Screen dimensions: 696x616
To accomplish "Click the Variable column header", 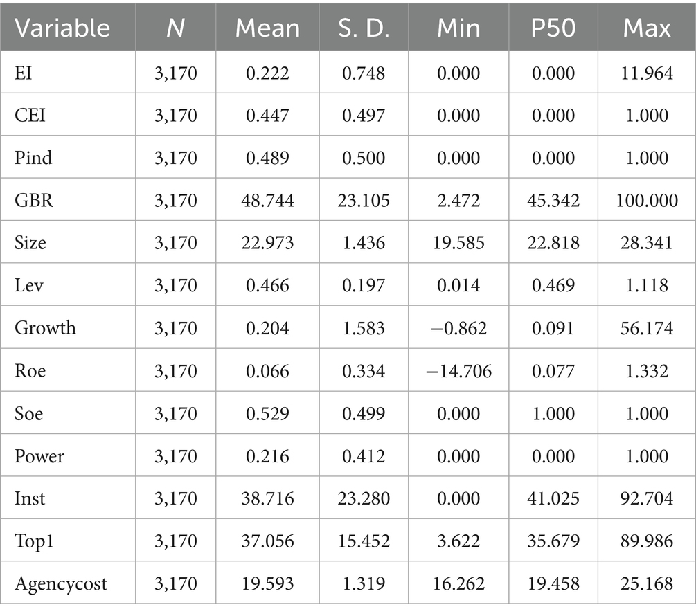I will 62,28.
